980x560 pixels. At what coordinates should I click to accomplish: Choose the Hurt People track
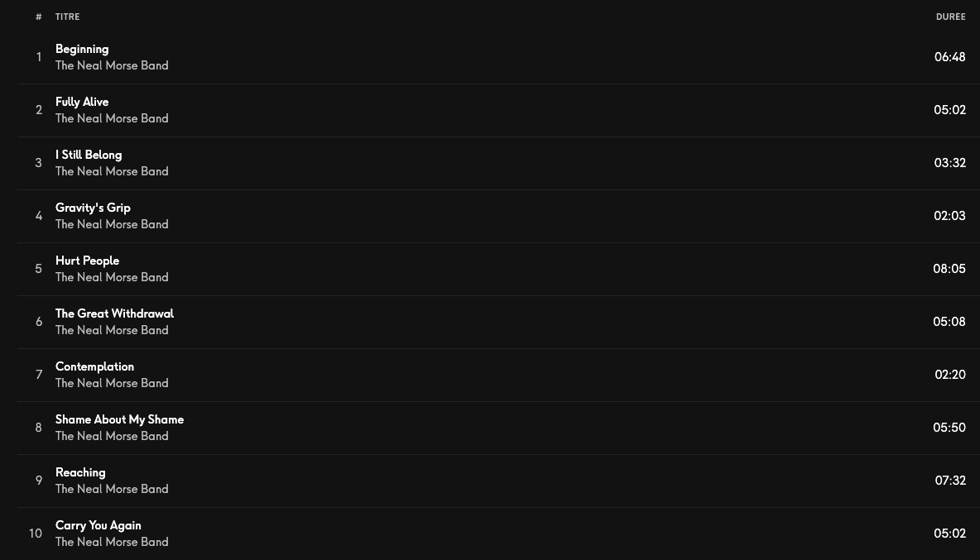point(88,261)
